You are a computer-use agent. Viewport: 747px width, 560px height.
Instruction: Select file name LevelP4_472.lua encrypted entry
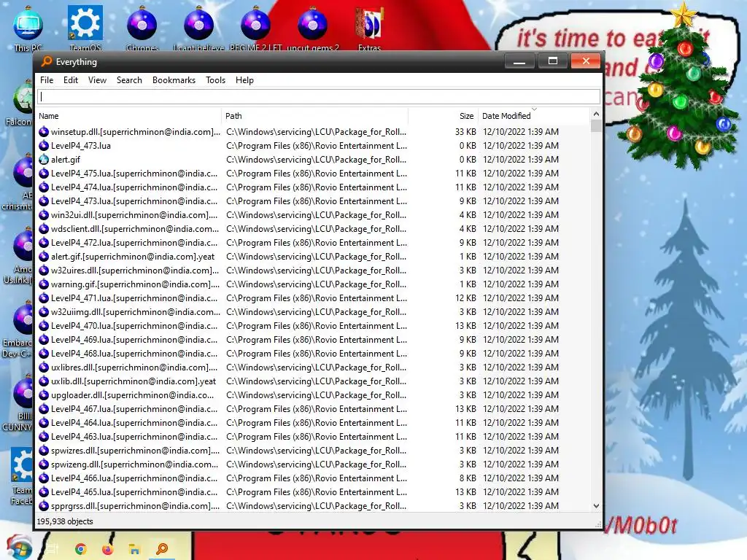(x=134, y=243)
